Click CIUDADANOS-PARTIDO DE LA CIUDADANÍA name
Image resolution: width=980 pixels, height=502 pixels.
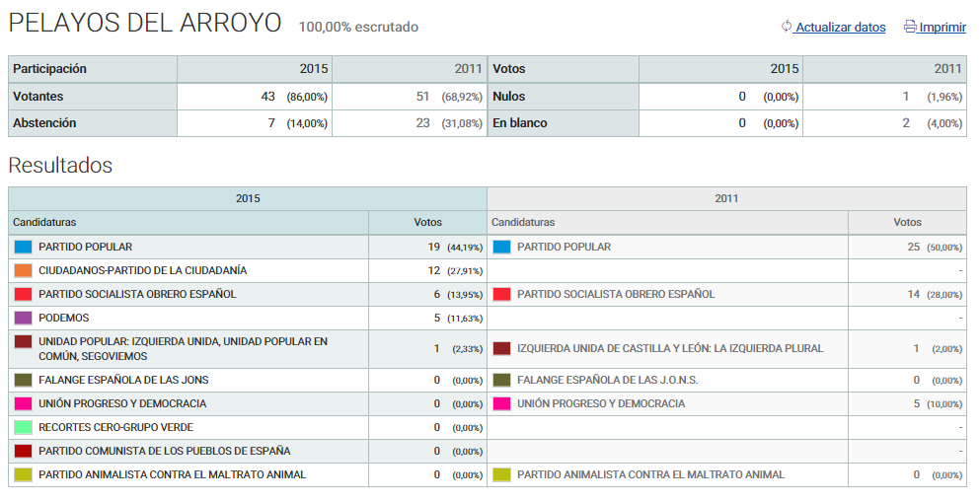coord(142,270)
